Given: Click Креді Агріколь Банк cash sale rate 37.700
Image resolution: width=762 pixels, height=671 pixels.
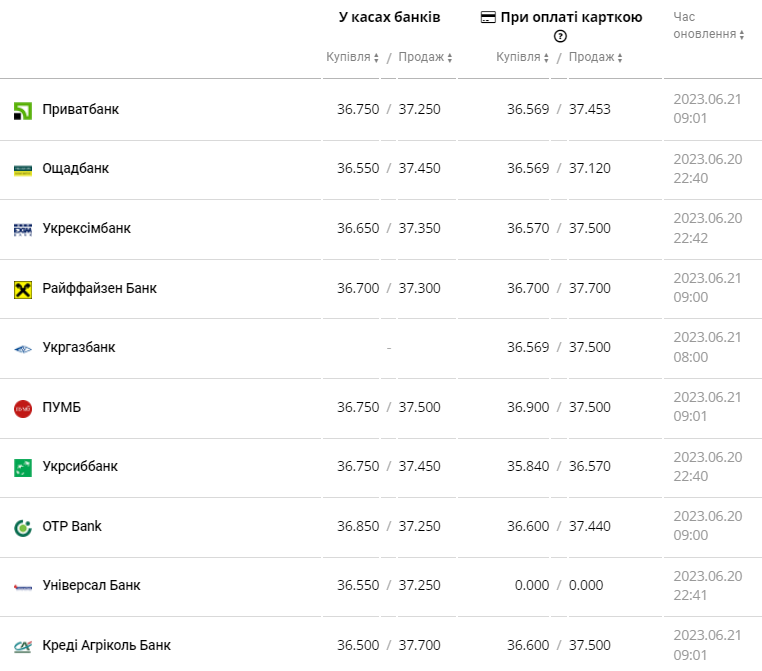Looking at the screenshot, I should coord(419,645).
